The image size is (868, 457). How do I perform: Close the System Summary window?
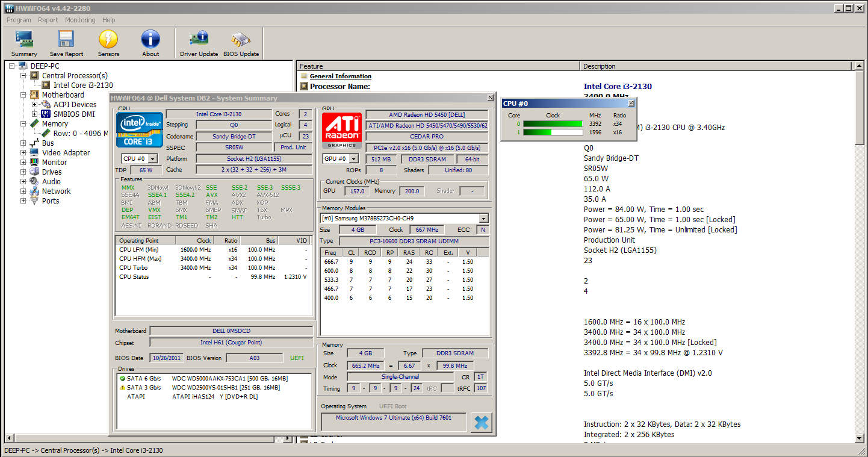tap(490, 98)
